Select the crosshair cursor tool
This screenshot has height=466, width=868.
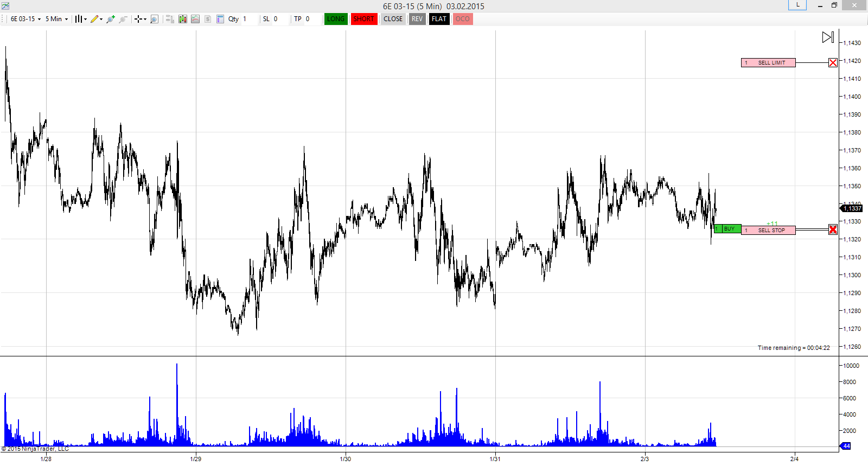coord(138,19)
